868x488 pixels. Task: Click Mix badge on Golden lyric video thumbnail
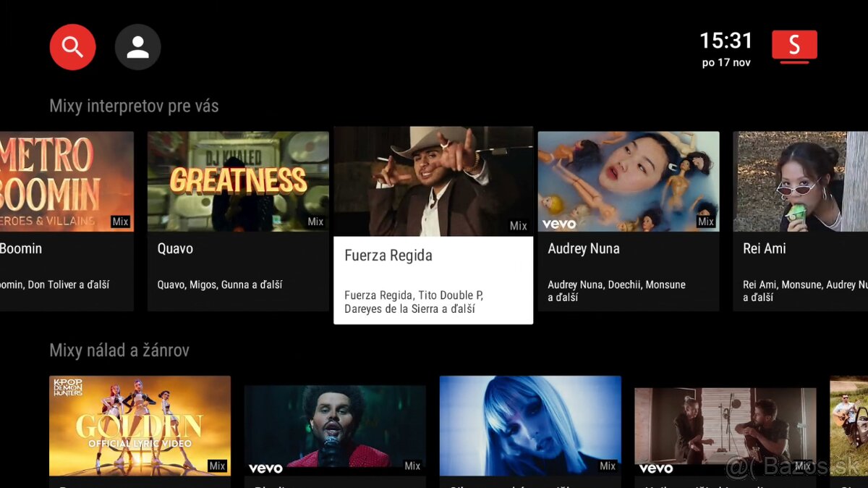[217, 466]
